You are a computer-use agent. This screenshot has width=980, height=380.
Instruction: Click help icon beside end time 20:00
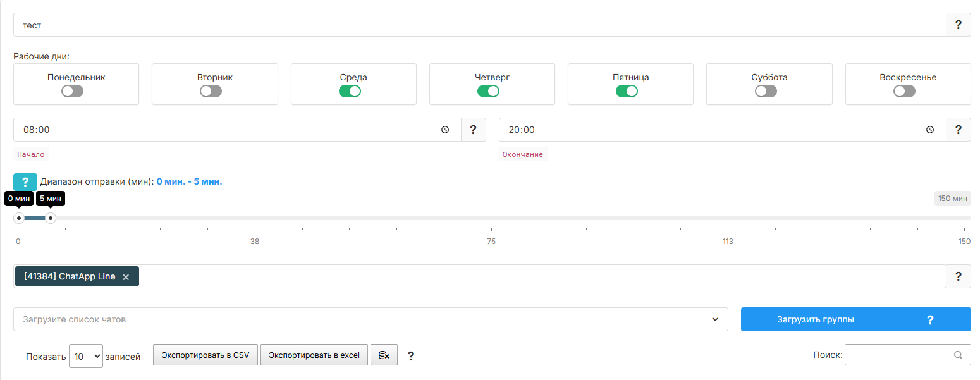[958, 130]
